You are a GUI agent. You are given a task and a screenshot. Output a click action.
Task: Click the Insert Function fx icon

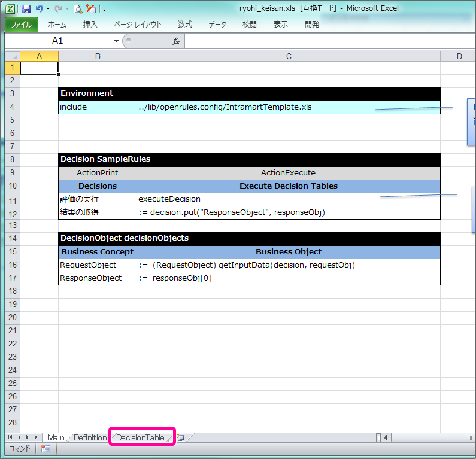click(x=176, y=41)
